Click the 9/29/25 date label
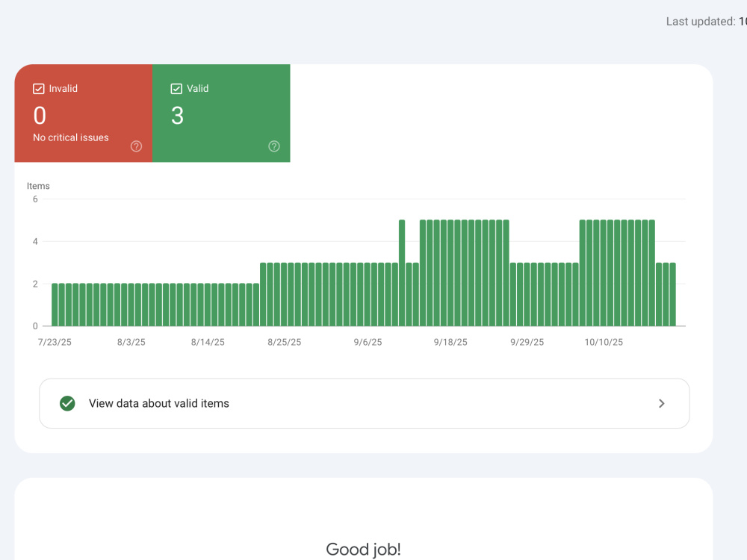The width and height of the screenshot is (747, 560). pyautogui.click(x=527, y=342)
